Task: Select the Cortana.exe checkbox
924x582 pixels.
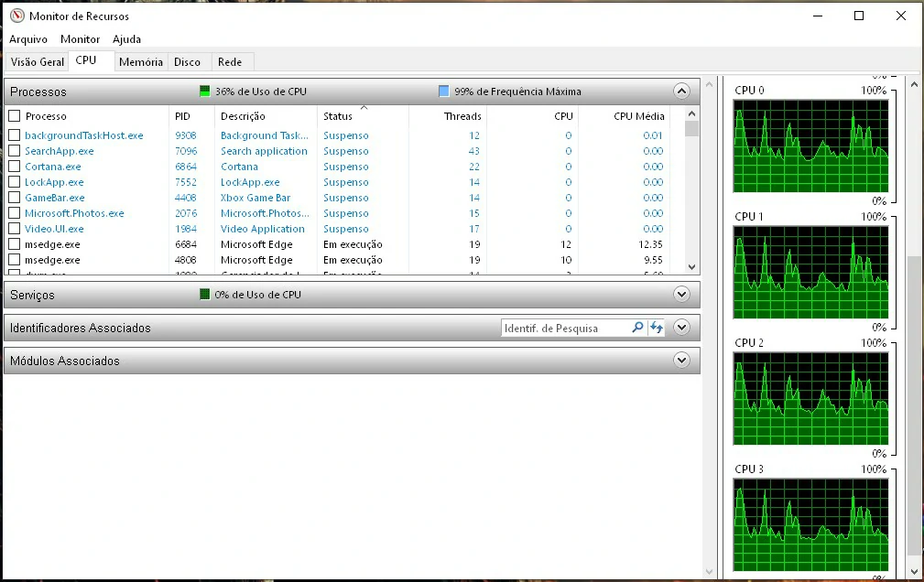Action: (x=15, y=167)
